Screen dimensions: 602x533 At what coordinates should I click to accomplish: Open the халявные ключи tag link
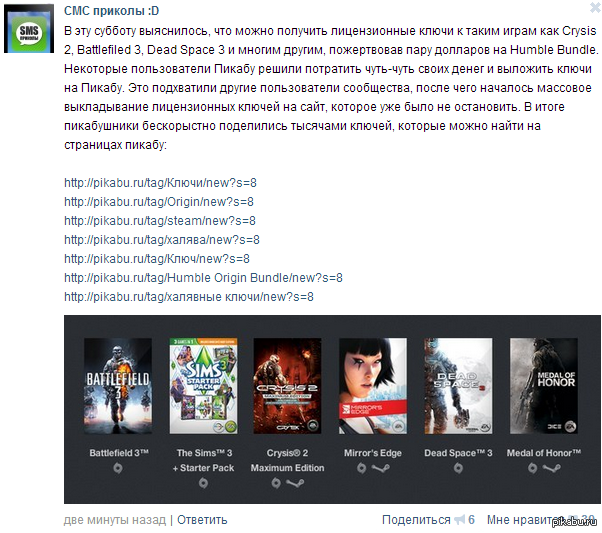pyautogui.click(x=189, y=297)
